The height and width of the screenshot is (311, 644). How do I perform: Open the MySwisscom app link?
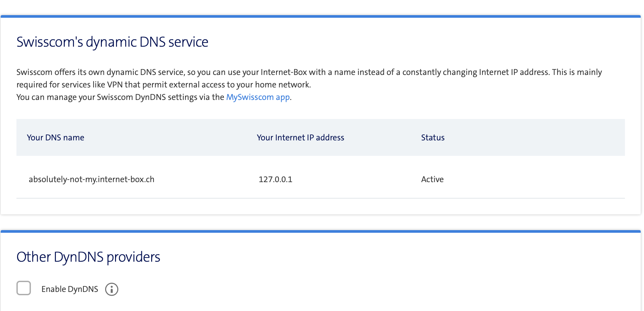258,97
